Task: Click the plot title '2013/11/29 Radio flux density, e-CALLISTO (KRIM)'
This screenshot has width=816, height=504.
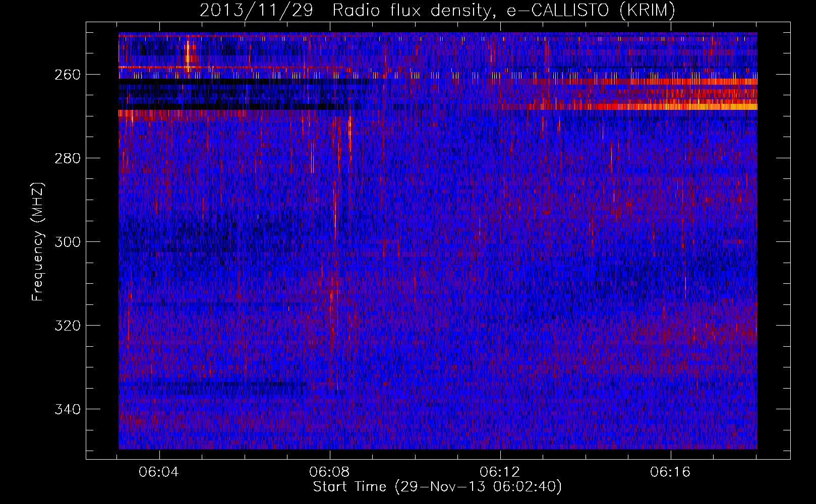Action: 437,10
